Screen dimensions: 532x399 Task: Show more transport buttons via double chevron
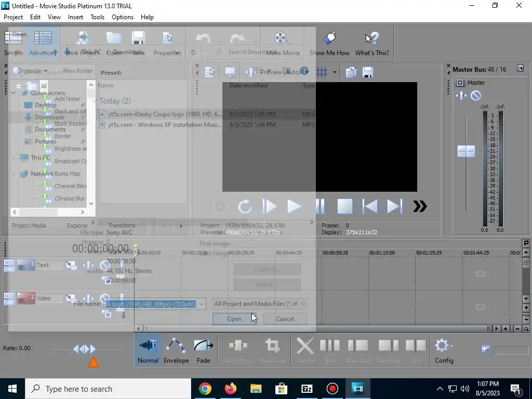[420, 206]
